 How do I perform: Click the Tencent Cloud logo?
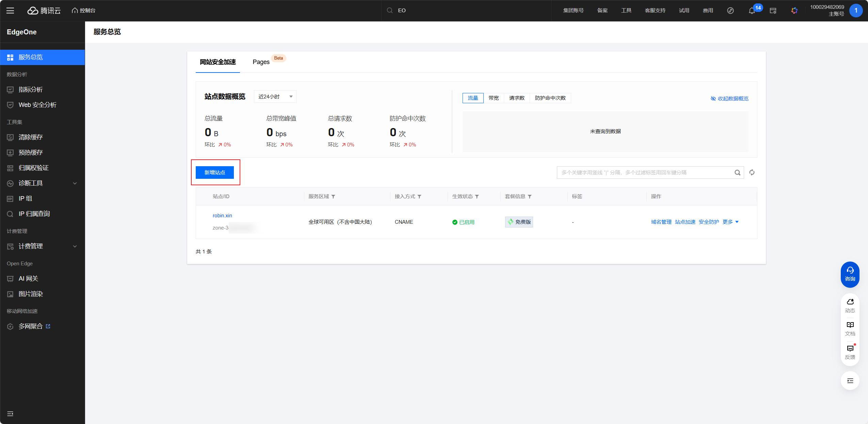[44, 11]
